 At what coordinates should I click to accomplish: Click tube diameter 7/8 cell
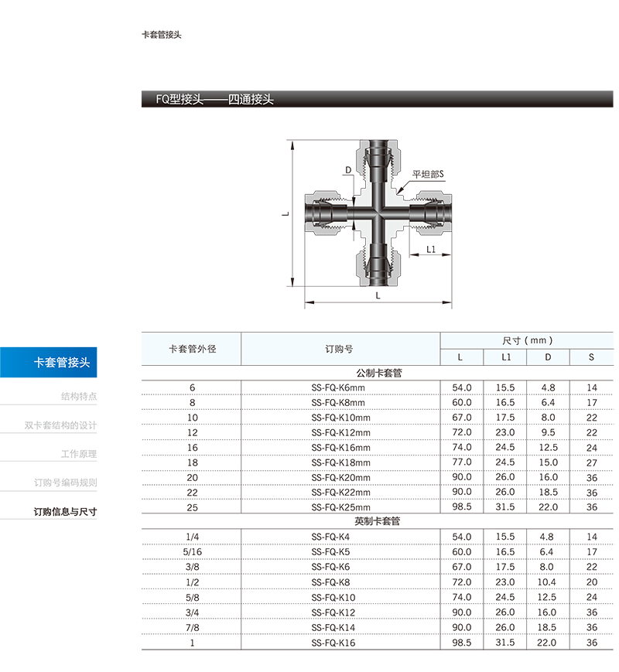point(192,628)
